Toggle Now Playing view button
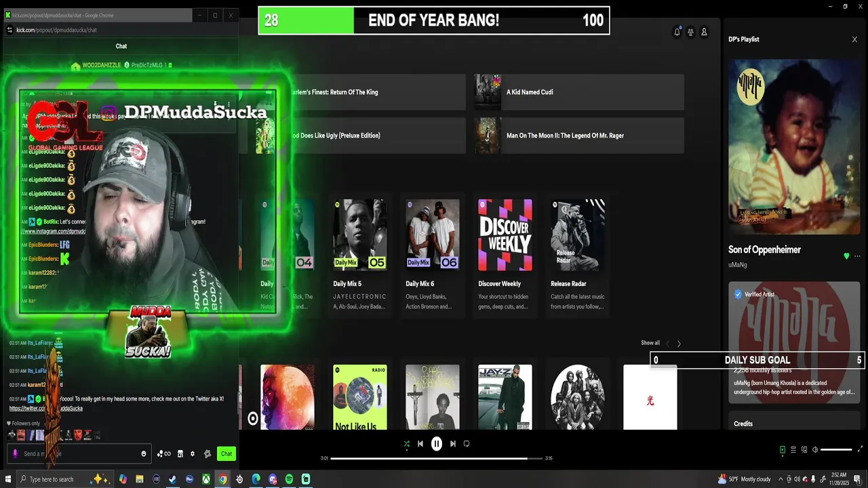 (783, 449)
